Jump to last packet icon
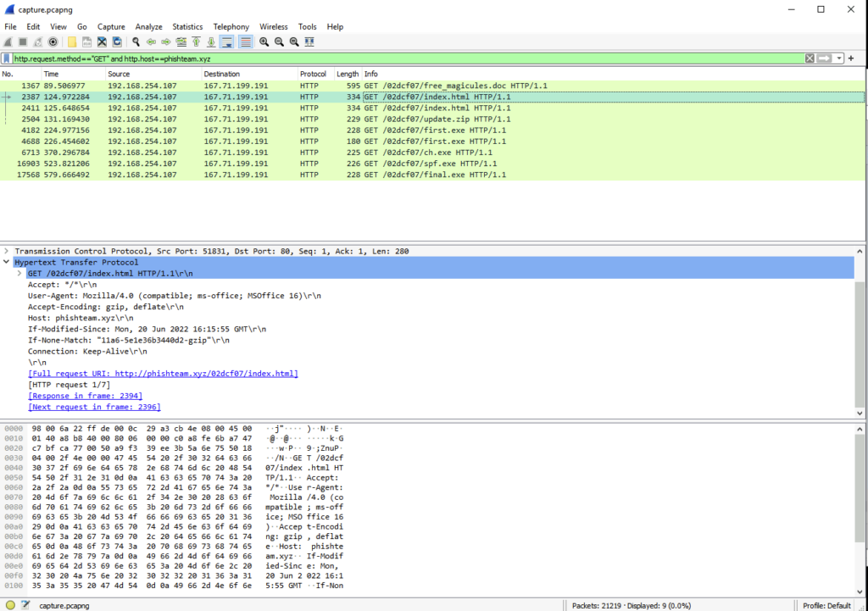The image size is (868, 611). click(x=211, y=42)
